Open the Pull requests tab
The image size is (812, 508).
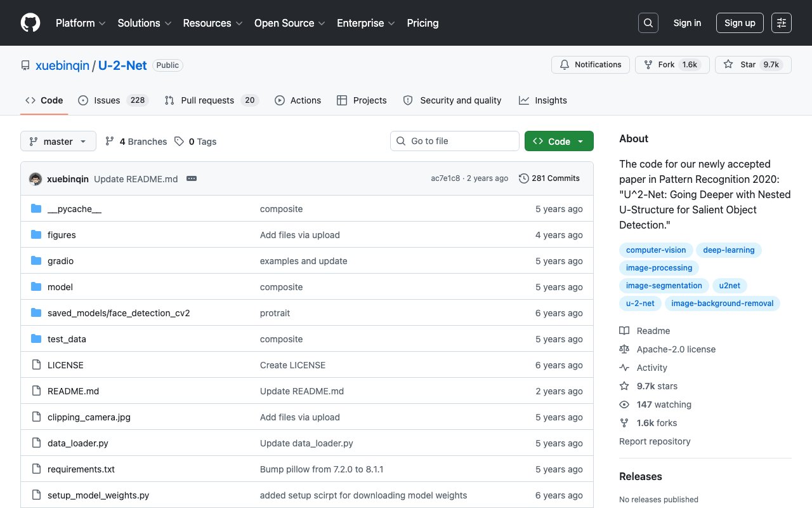[211, 100]
